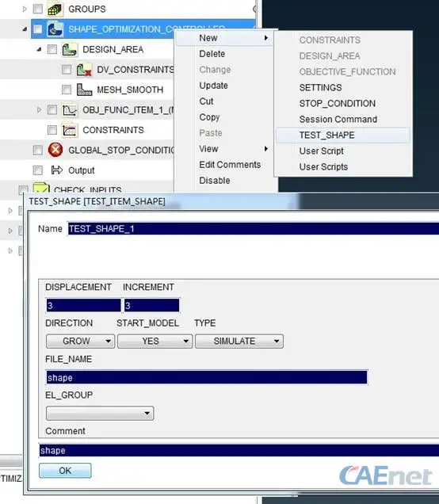Toggle the MESH_SMOOTH checkbox
This screenshot has height=504, width=439.
click(67, 90)
